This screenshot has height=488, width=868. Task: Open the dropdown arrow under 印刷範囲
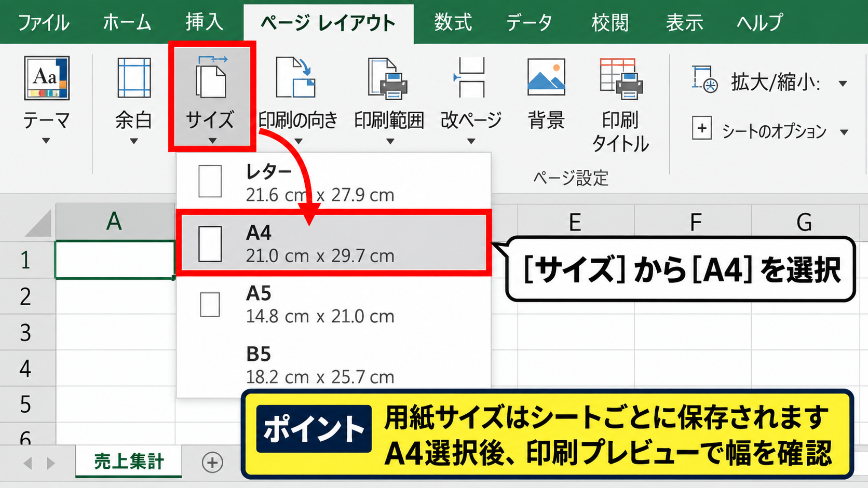tap(390, 141)
